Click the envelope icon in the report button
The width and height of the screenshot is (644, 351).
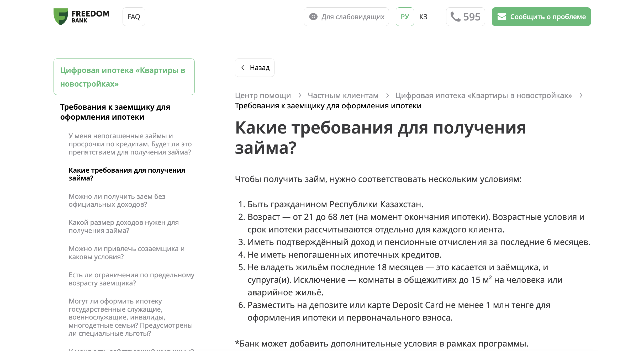tap(502, 17)
